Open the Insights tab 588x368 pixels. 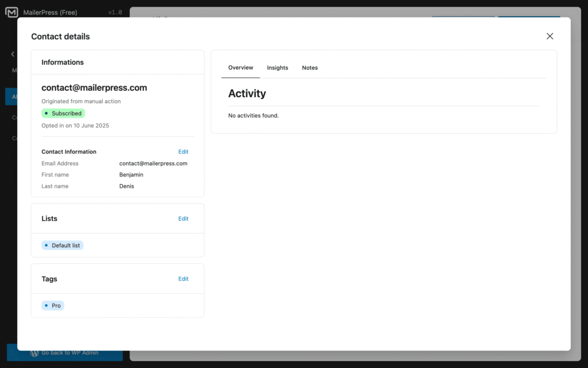point(277,68)
